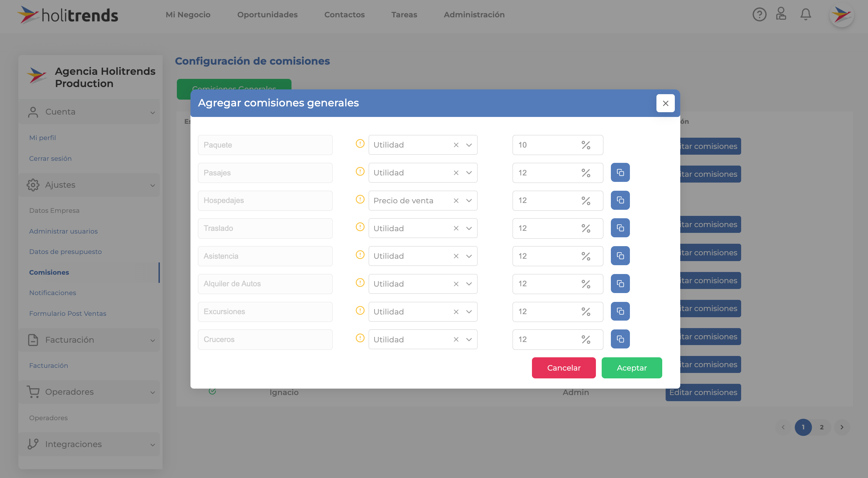Open Administrar usuarios link
Image resolution: width=868 pixels, height=478 pixels.
(x=63, y=231)
